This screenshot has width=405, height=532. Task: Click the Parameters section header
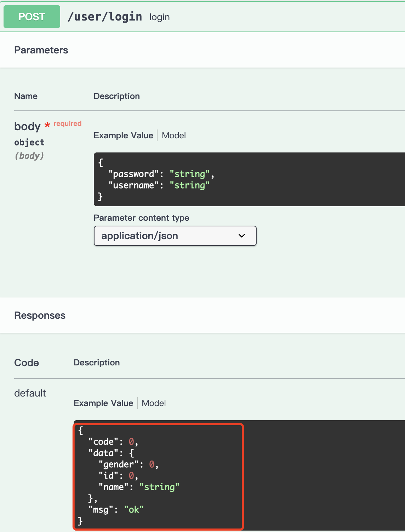pyautogui.click(x=41, y=50)
